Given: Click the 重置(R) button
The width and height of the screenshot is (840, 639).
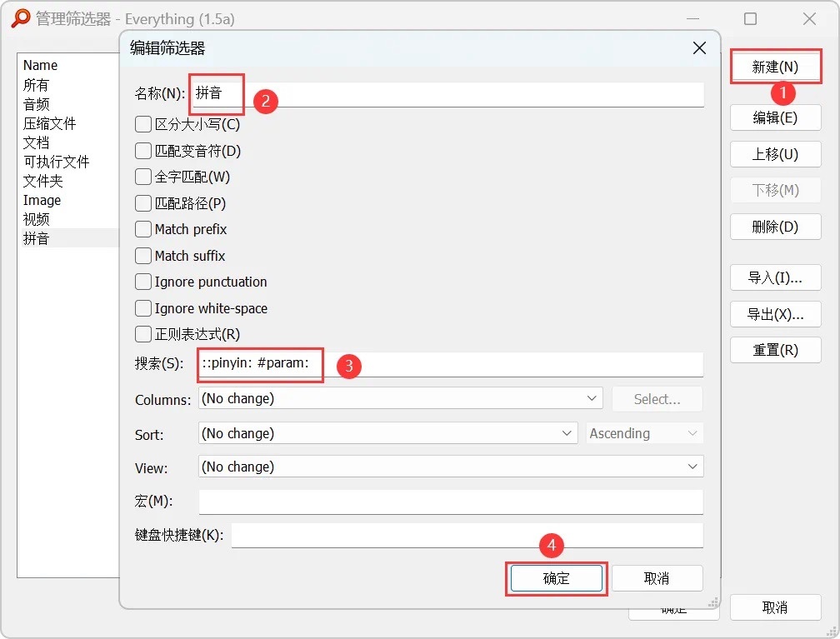Looking at the screenshot, I should 775,350.
